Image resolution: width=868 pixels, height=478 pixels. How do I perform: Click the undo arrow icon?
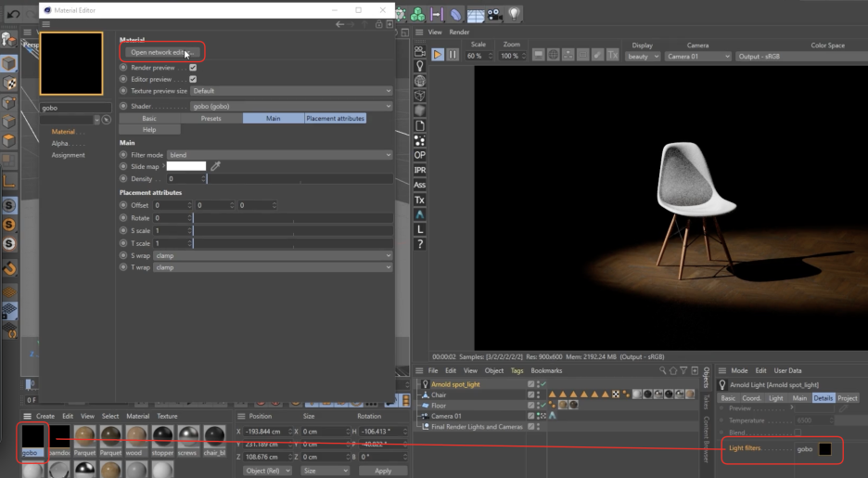(14, 14)
